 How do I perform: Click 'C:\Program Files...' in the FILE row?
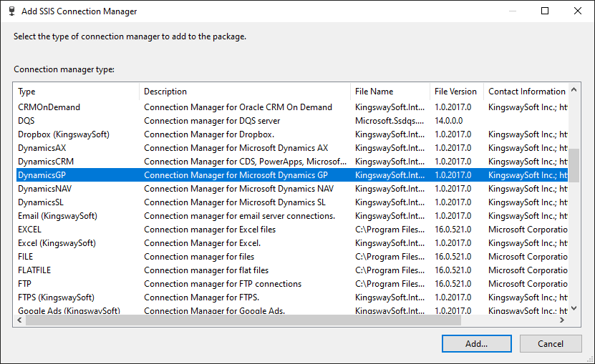coord(390,257)
